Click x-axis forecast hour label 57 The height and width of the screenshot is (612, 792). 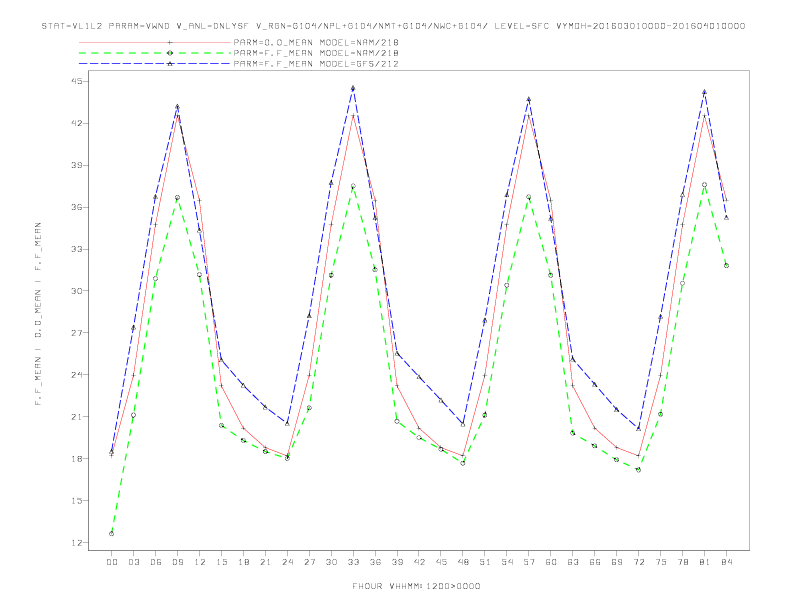point(529,562)
